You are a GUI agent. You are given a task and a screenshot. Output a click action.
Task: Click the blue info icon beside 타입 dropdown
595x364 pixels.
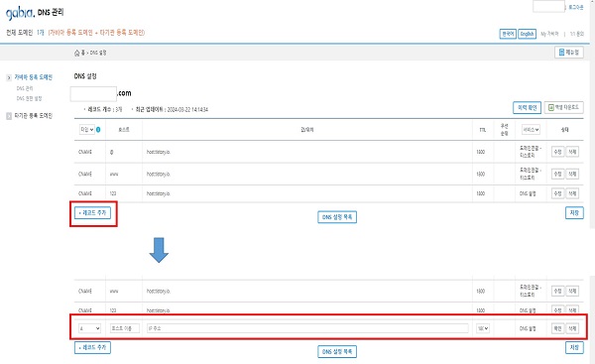tap(98, 130)
